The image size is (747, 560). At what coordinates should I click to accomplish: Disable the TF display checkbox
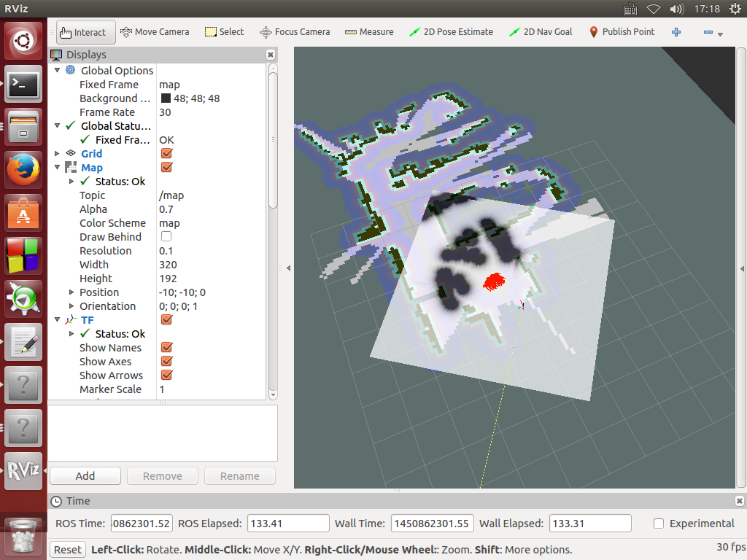click(167, 319)
